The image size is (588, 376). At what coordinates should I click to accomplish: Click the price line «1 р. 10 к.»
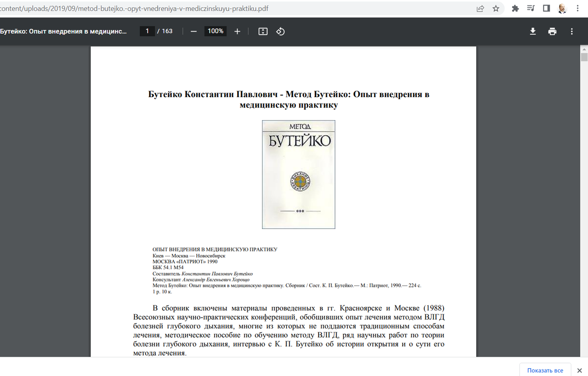(x=162, y=291)
